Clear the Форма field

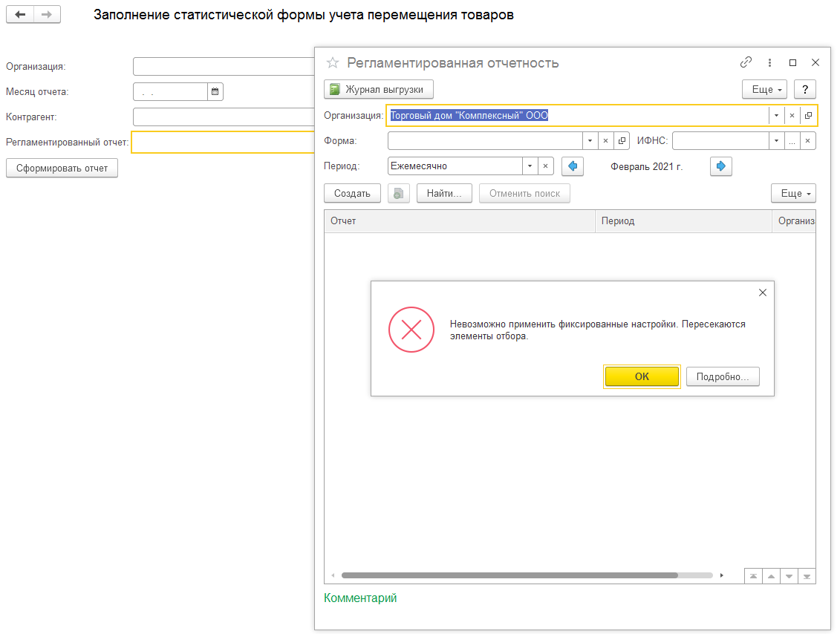click(x=605, y=141)
